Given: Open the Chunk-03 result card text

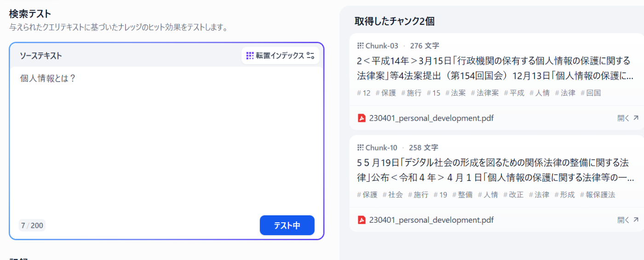Looking at the screenshot, I should (495, 68).
